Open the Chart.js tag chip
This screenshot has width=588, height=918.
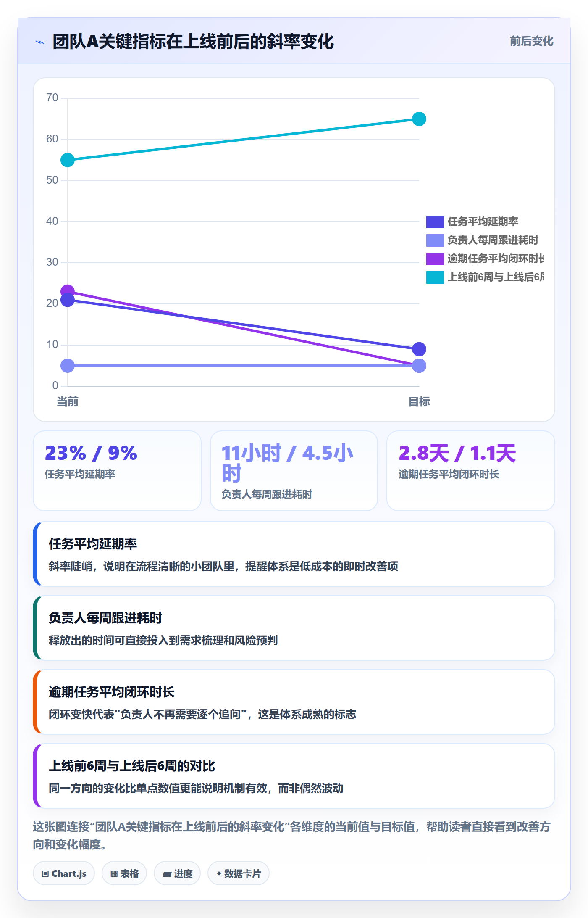point(64,873)
